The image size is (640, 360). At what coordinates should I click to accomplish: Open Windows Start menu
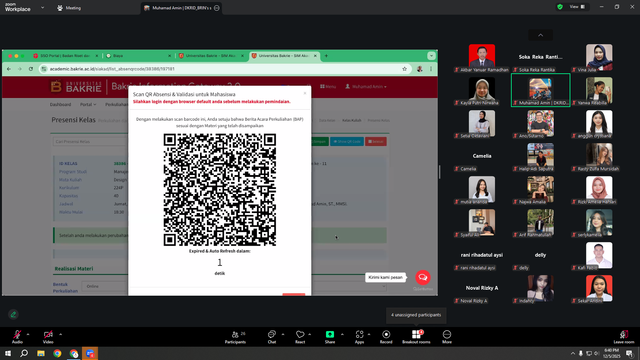point(8,353)
